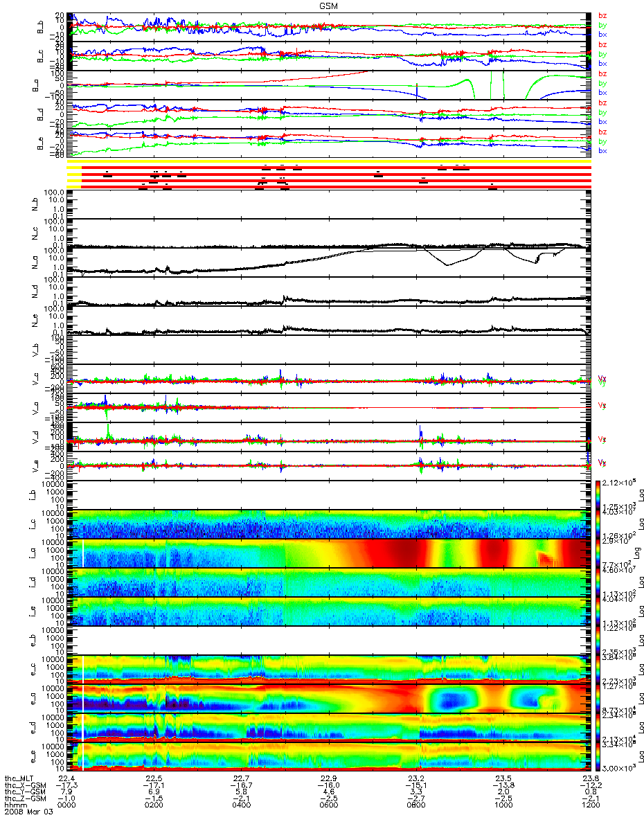Select the 0200 time tick label
Viewport: 644px width, 831px height.
click(154, 806)
